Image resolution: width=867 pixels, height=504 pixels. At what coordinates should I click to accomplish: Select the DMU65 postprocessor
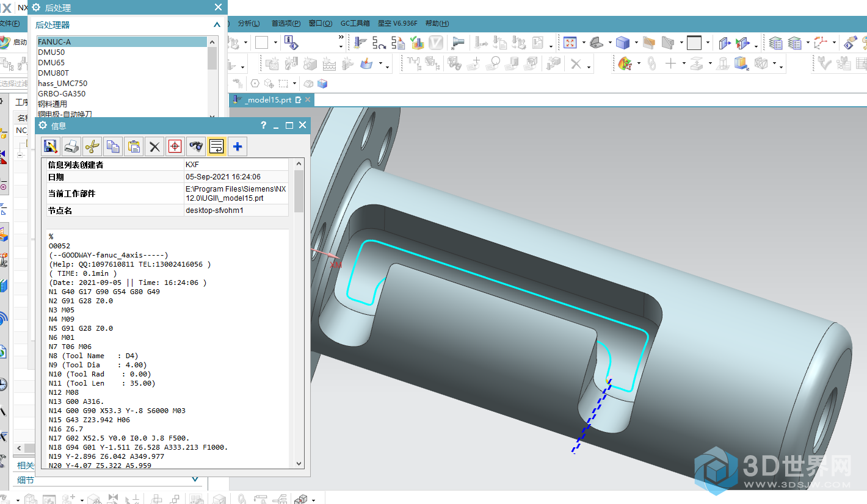click(x=122, y=62)
